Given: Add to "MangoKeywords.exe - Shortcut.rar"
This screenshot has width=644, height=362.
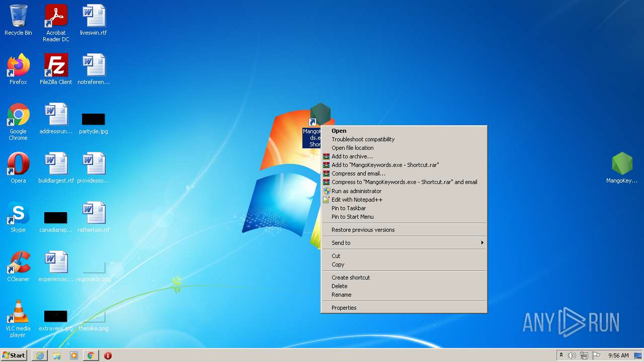Looking at the screenshot, I should tap(404, 165).
